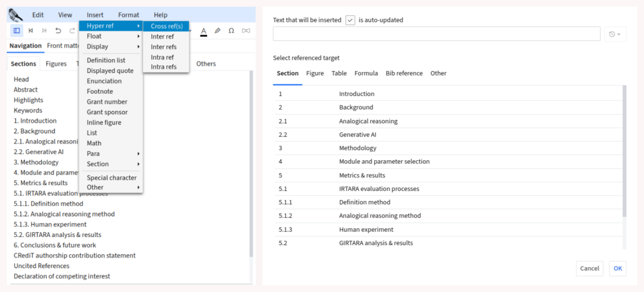Click the skip-to-previous arrow icon
Viewport: 644px width, 292px height.
tap(31, 31)
